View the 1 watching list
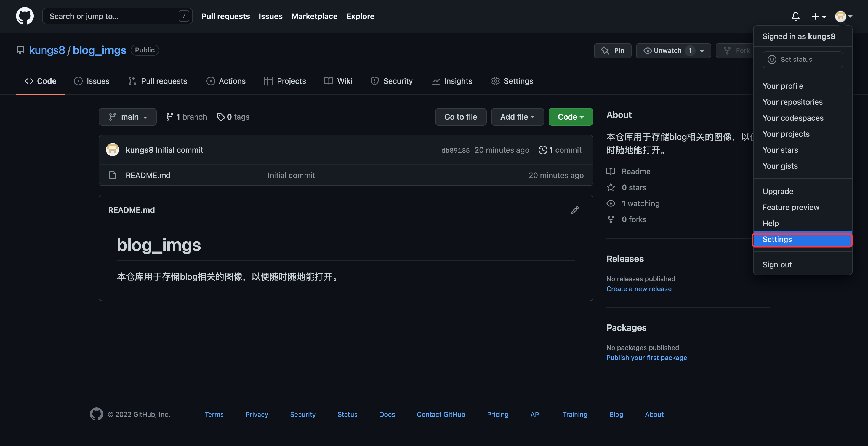Screen dimensions: 868x446 click(x=640, y=203)
